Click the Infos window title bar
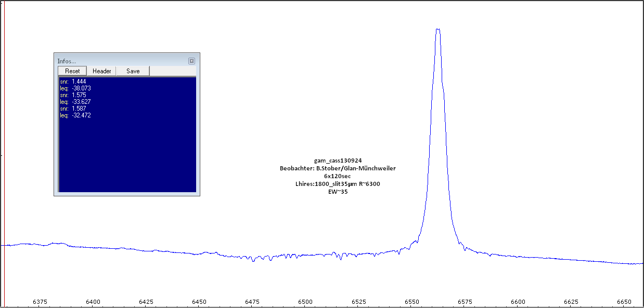 click(x=120, y=61)
